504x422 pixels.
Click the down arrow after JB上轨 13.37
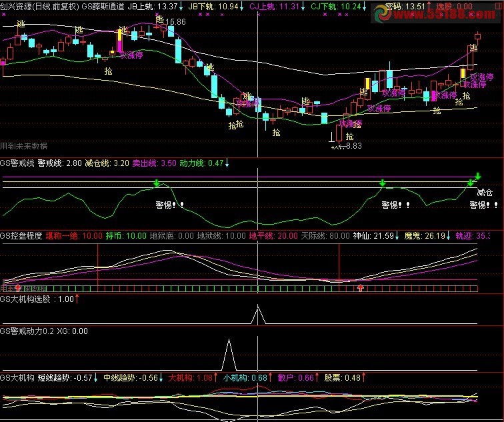(x=181, y=7)
